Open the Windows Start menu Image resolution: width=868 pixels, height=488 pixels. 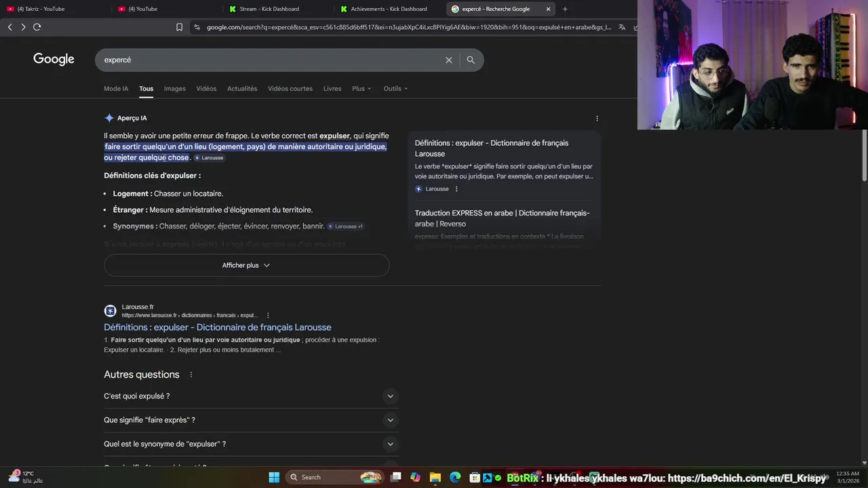(274, 477)
